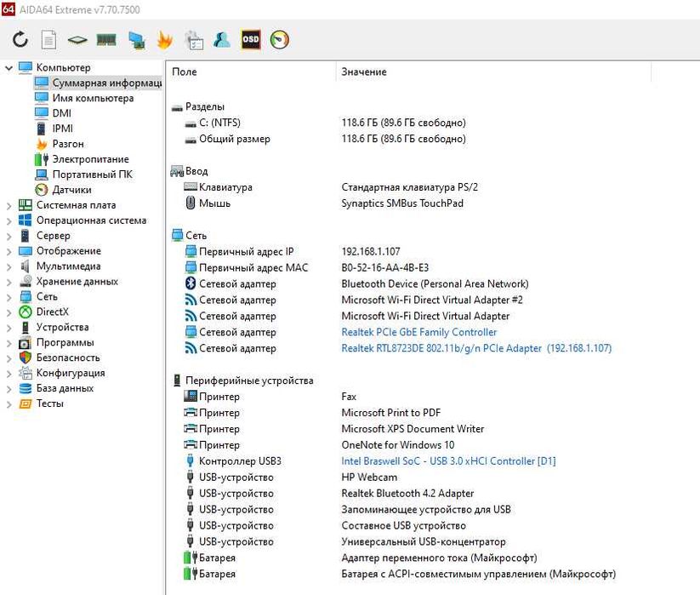Expand the Тесты tree node

click(x=9, y=403)
